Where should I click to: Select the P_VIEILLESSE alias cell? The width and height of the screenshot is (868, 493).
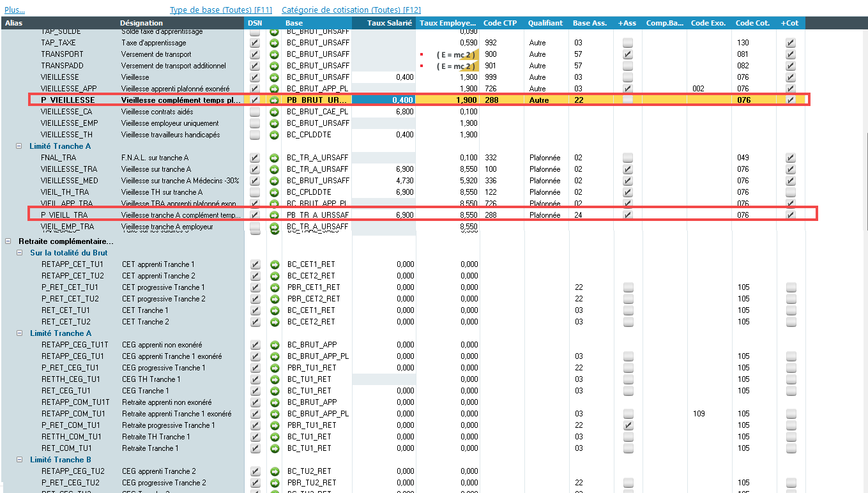click(68, 100)
